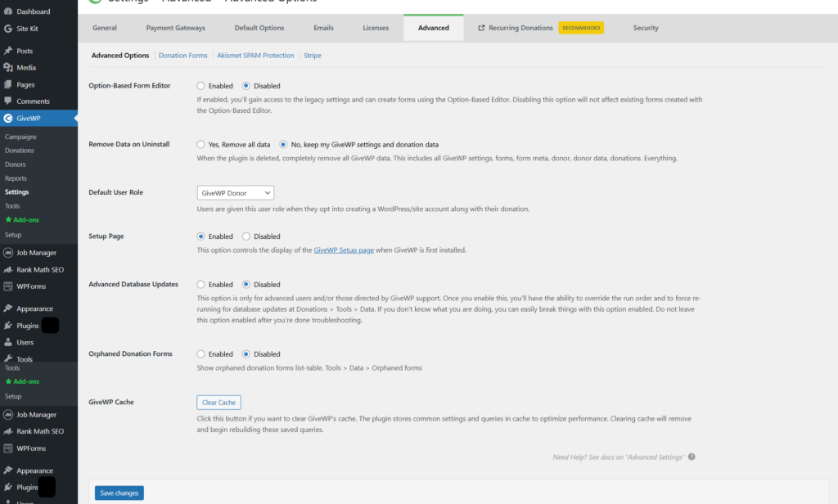Disable the Setup Page option
838x504 pixels.
[246, 236]
